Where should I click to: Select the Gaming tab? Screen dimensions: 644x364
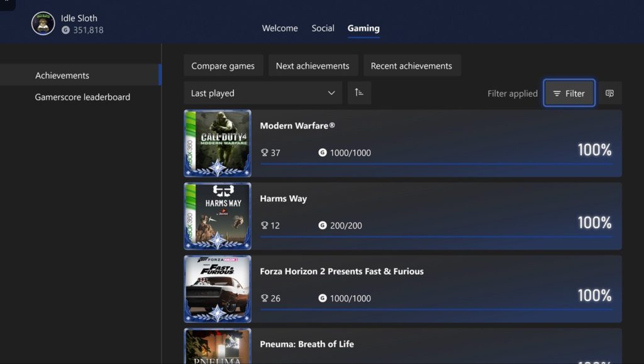pyautogui.click(x=364, y=28)
